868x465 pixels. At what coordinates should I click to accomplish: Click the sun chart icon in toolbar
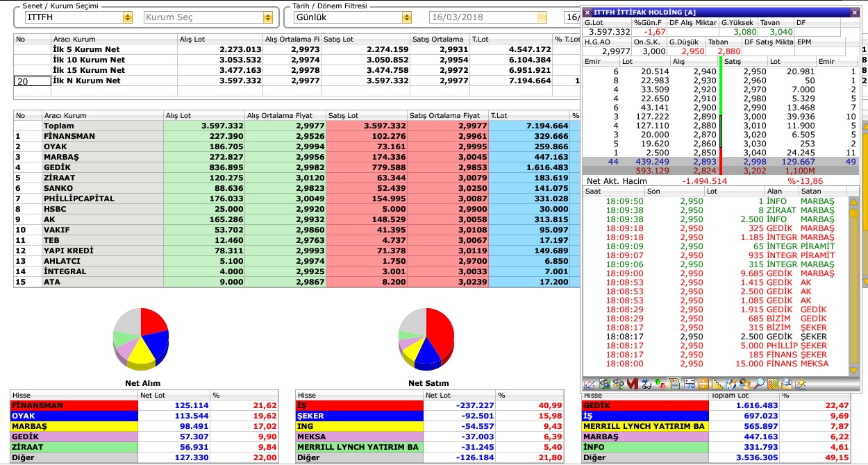(x=801, y=383)
